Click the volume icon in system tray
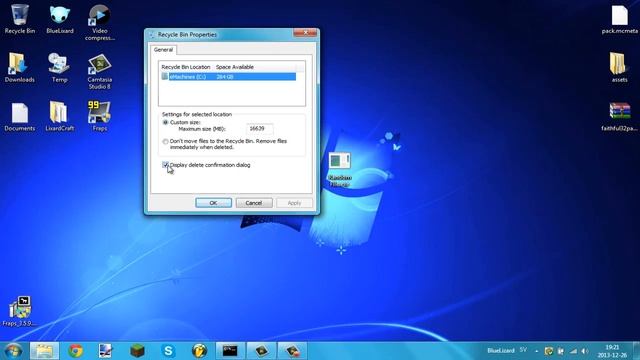 coord(585,351)
